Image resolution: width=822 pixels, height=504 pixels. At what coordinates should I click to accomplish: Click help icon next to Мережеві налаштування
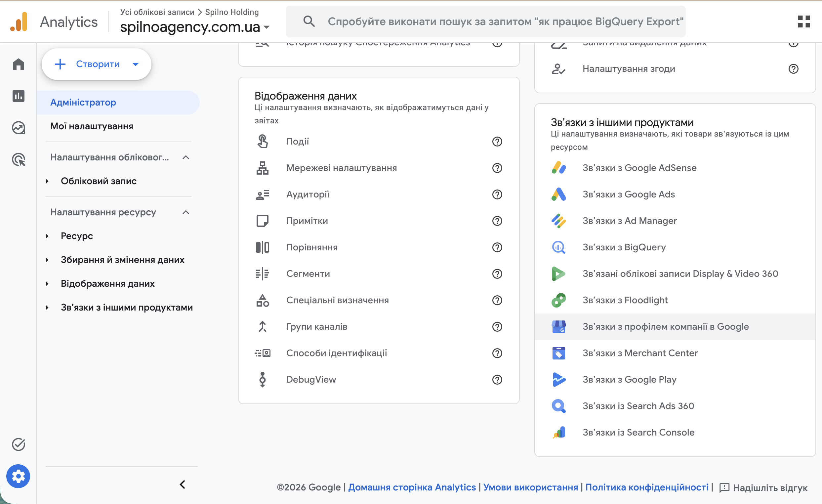497,168
